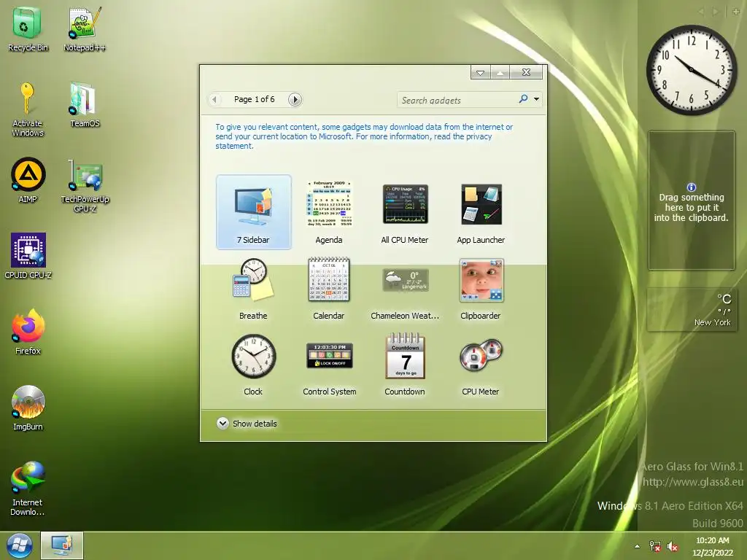
Task: Select the Countdown gadget
Action: pos(405,365)
